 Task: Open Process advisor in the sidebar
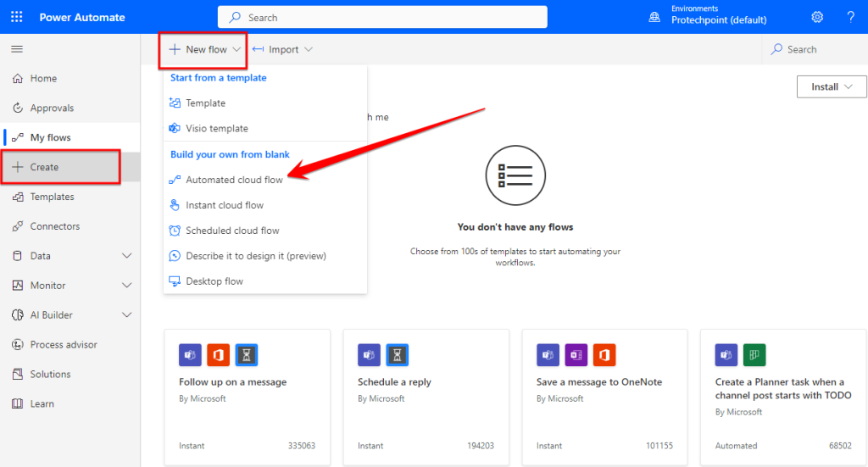70,345
